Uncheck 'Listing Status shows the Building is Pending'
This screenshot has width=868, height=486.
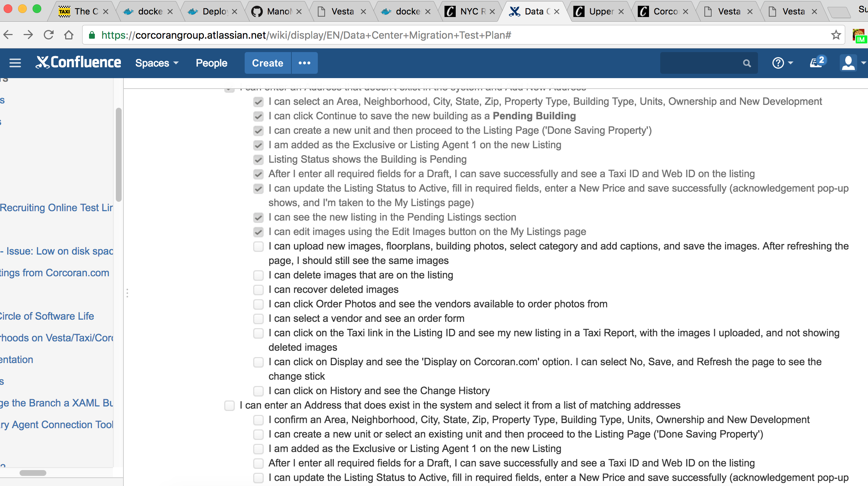pyautogui.click(x=258, y=159)
